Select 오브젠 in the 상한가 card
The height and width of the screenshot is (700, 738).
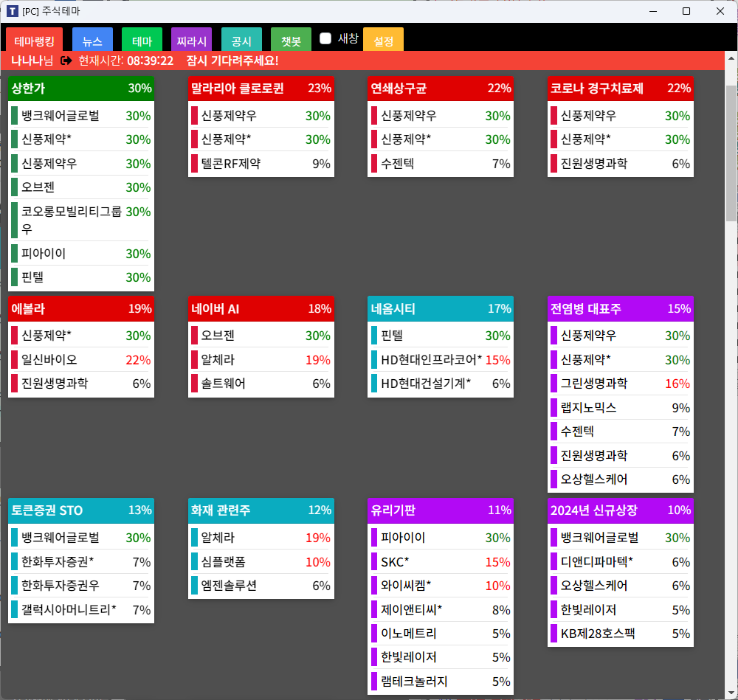coord(81,187)
